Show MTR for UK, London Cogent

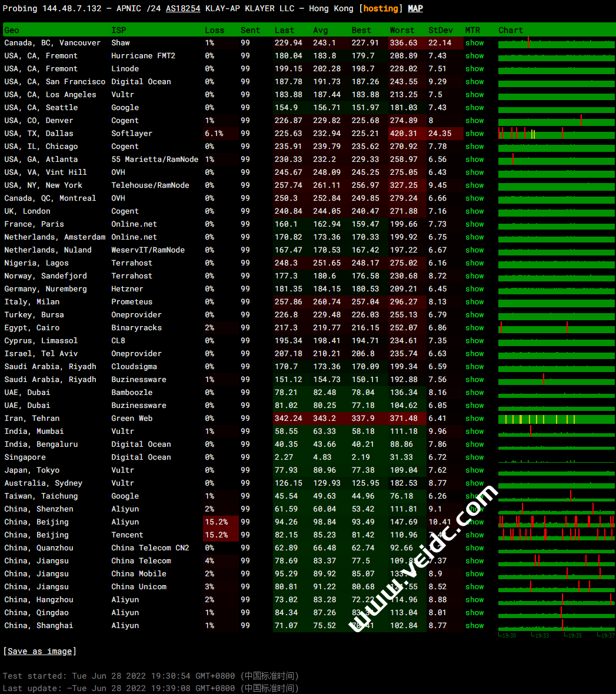(474, 211)
